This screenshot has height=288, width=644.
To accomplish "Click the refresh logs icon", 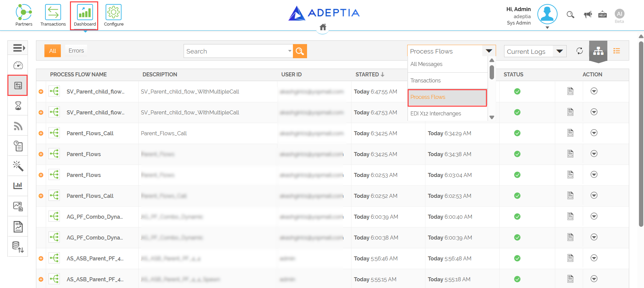I will pos(580,51).
